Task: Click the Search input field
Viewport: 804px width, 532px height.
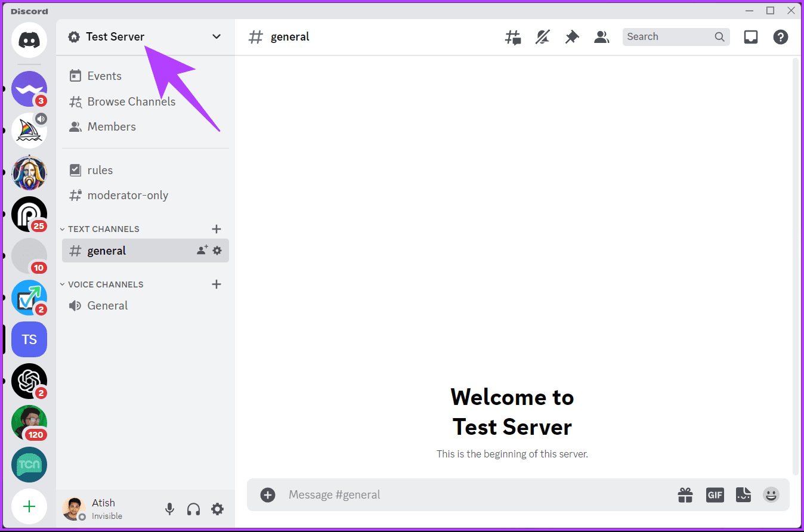Action: (668, 36)
